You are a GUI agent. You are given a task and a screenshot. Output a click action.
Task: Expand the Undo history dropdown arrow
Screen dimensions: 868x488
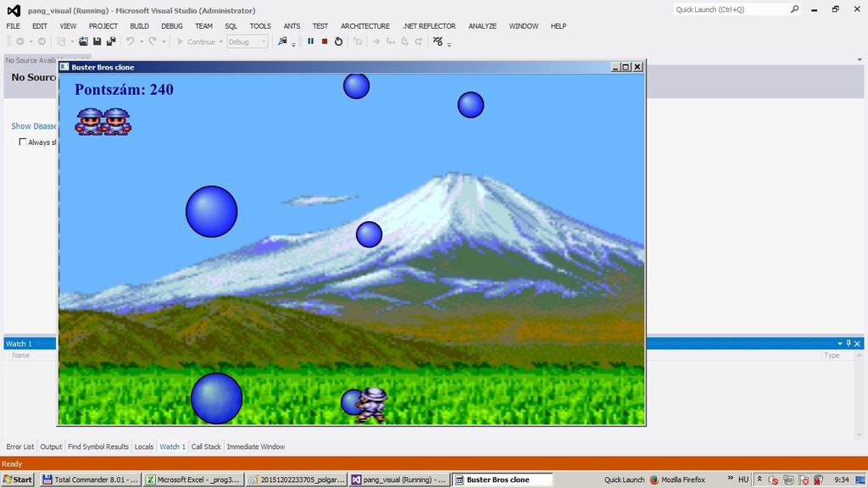click(142, 42)
